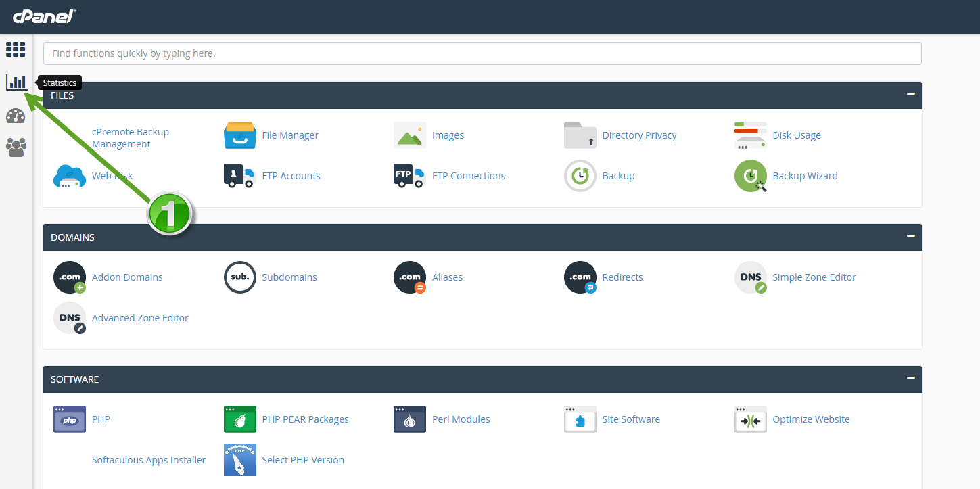
Task: Collapse the FILES section
Action: click(x=910, y=94)
